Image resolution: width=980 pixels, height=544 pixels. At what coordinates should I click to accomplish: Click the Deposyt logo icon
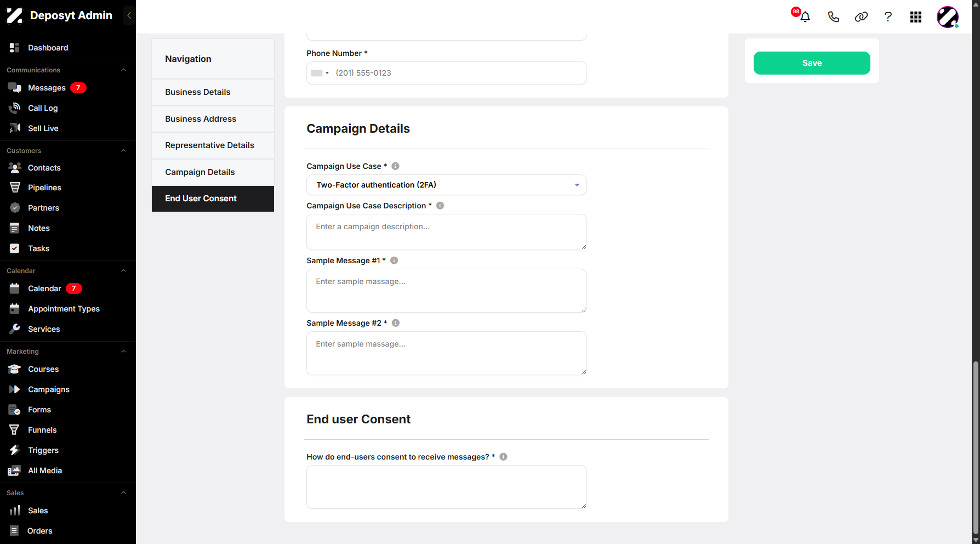coord(15,15)
